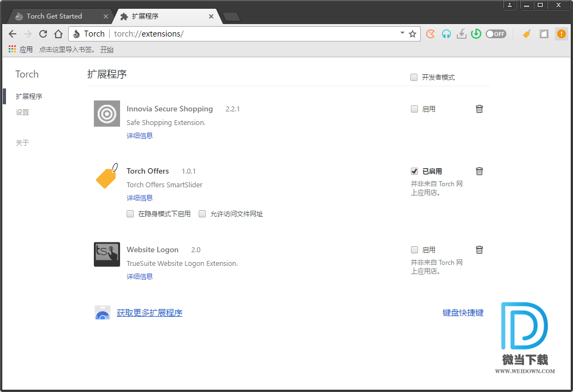573x392 pixels.
Task: Open the address bar history dropdown arrow
Action: 402,33
